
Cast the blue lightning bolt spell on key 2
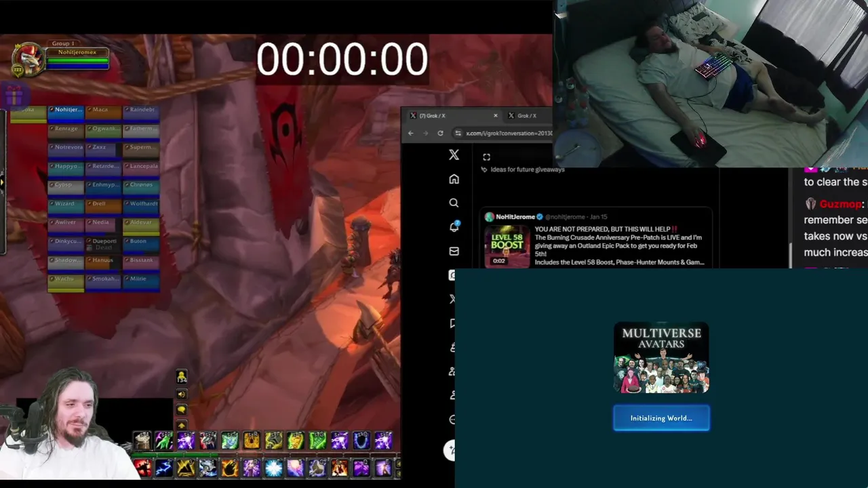[164, 468]
